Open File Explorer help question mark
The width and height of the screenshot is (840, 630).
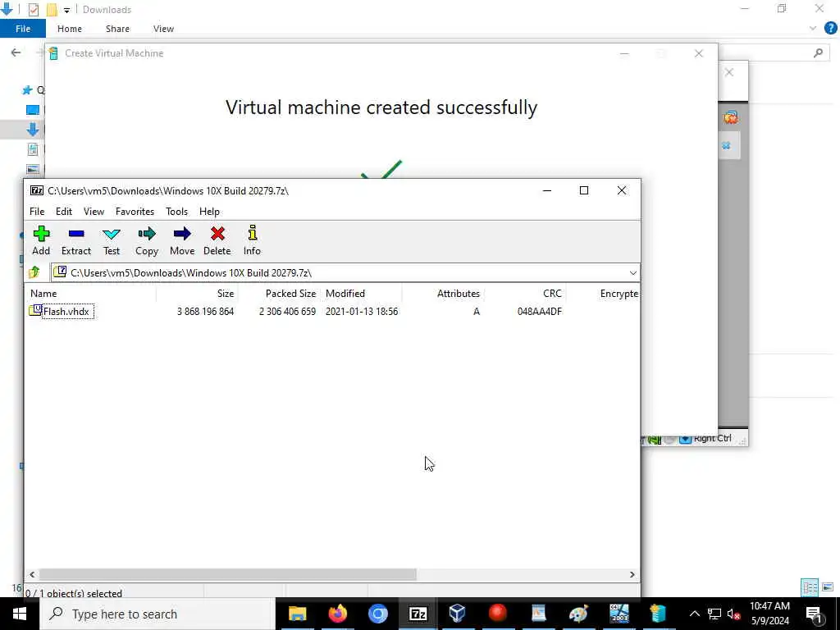pos(830,29)
